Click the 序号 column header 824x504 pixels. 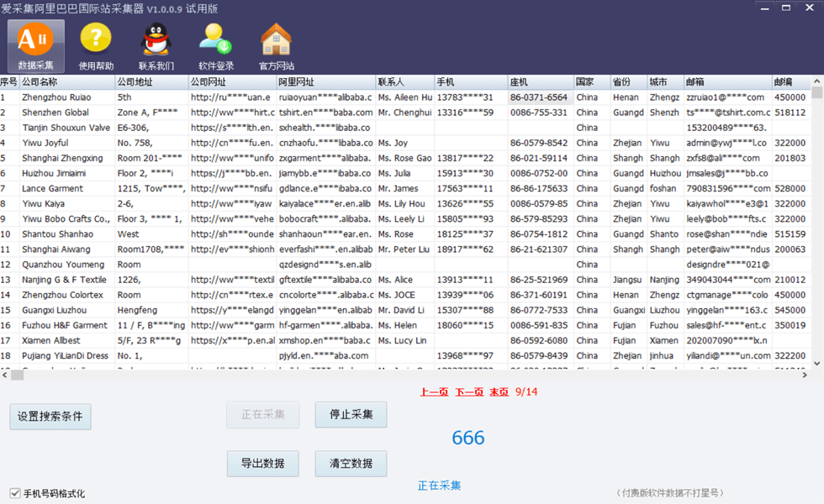(9, 82)
